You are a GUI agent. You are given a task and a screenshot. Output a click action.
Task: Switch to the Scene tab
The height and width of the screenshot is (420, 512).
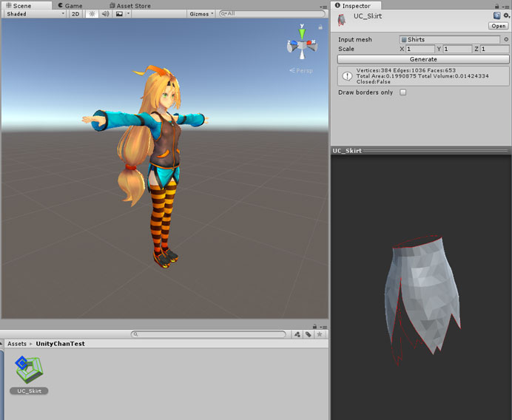click(19, 6)
